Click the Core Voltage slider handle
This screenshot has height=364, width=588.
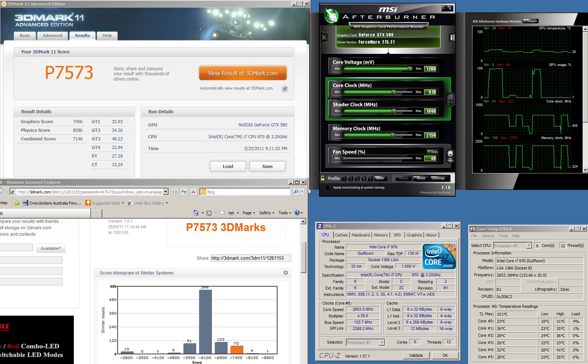click(410, 68)
